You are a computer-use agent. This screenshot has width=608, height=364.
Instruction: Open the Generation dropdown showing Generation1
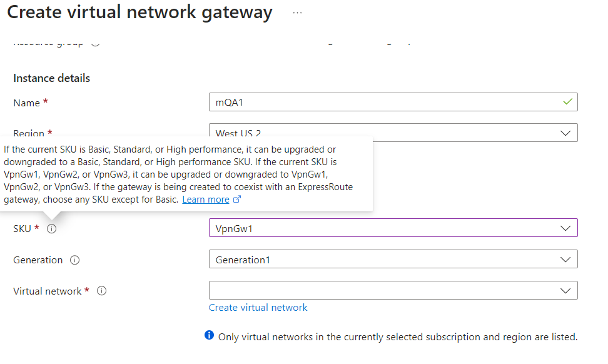point(566,259)
